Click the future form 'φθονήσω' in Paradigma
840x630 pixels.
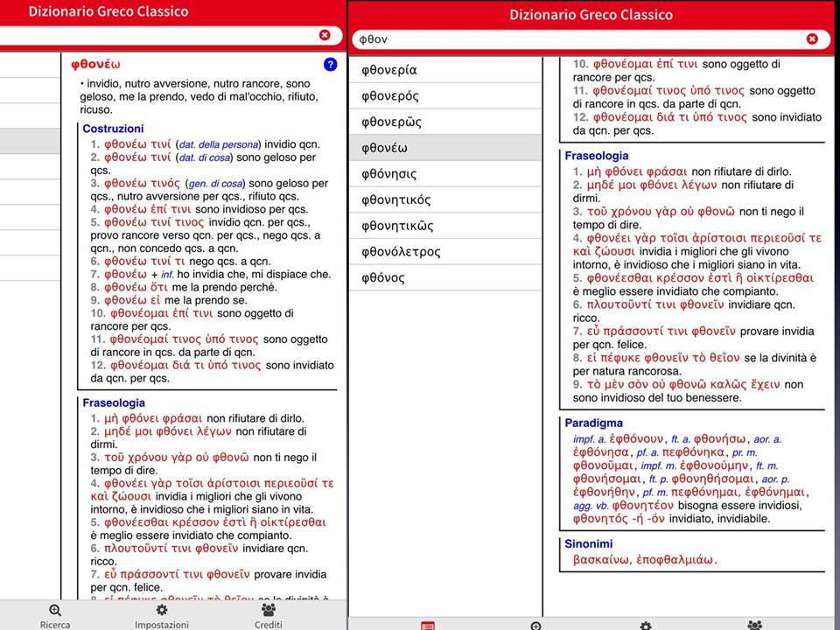(719, 439)
